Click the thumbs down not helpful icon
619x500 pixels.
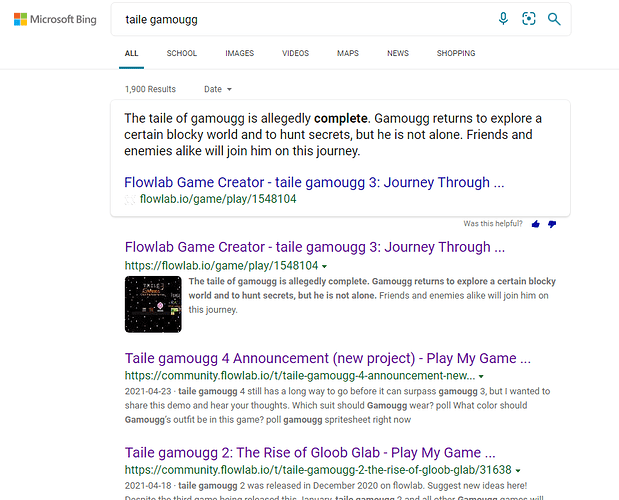pos(552,224)
